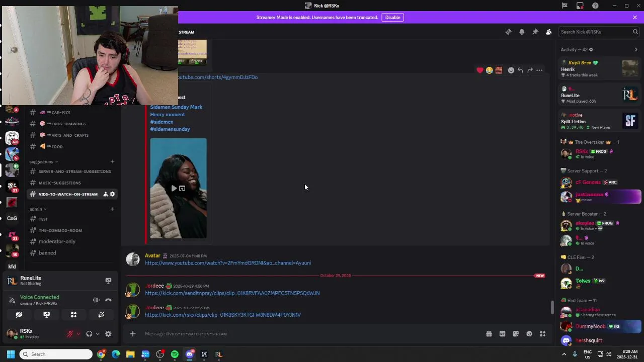Disconnect from voice channel
The height and width of the screenshot is (362, 644).
coord(108,300)
